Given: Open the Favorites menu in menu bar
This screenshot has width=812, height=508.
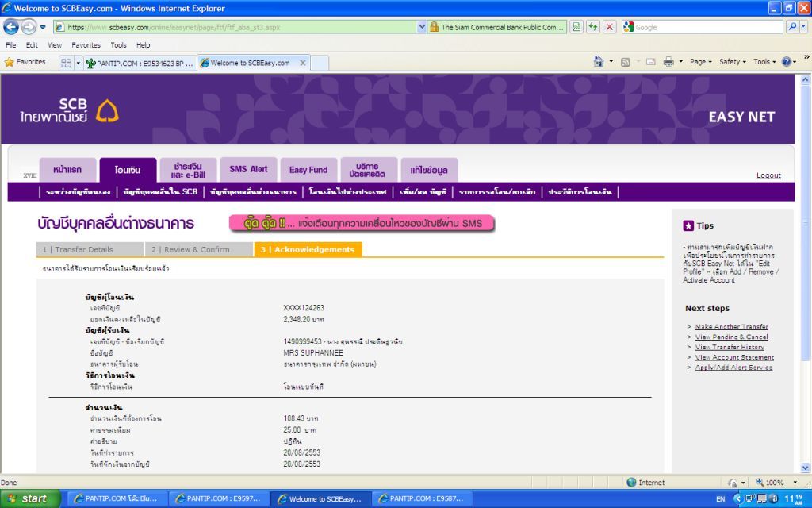Looking at the screenshot, I should point(86,45).
